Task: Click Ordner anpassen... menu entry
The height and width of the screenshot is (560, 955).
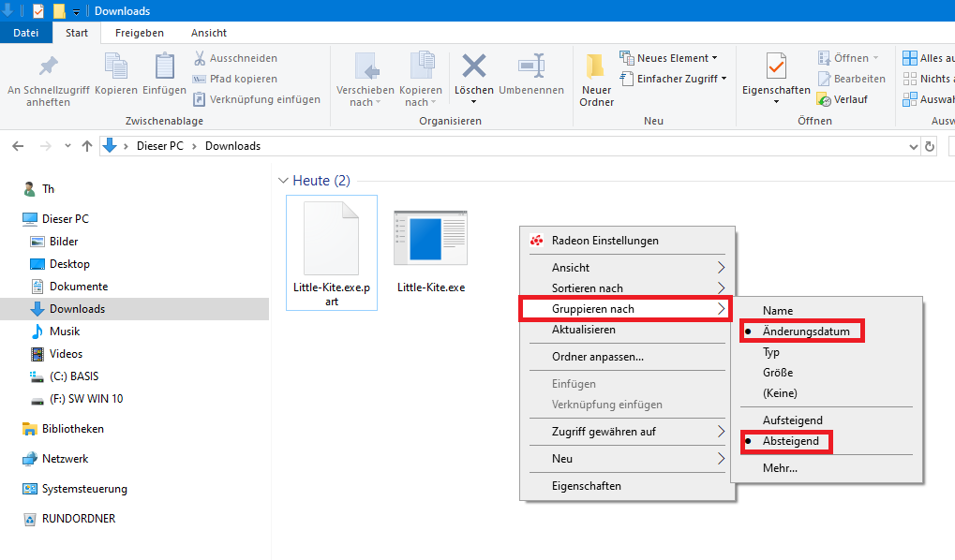Action: point(627,357)
